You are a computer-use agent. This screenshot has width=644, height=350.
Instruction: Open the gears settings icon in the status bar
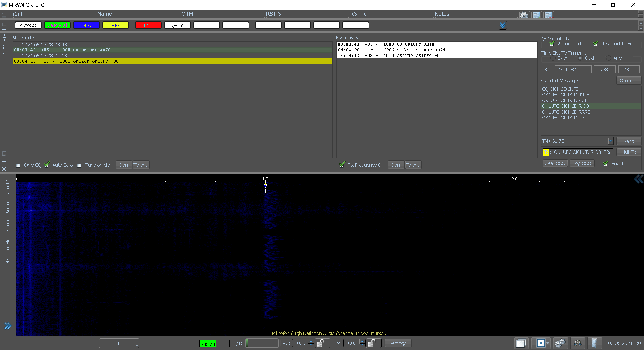pos(560,343)
